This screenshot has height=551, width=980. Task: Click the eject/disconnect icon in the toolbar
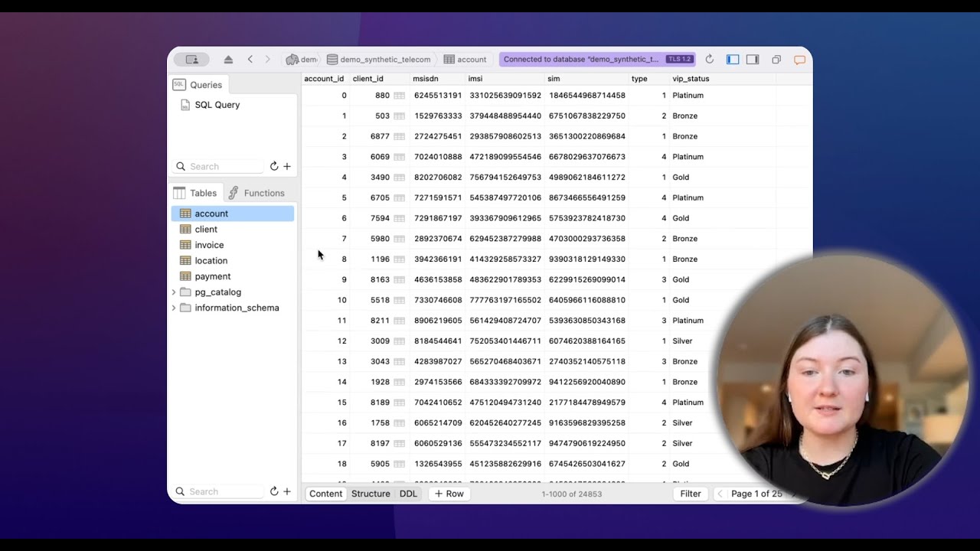[x=227, y=59]
